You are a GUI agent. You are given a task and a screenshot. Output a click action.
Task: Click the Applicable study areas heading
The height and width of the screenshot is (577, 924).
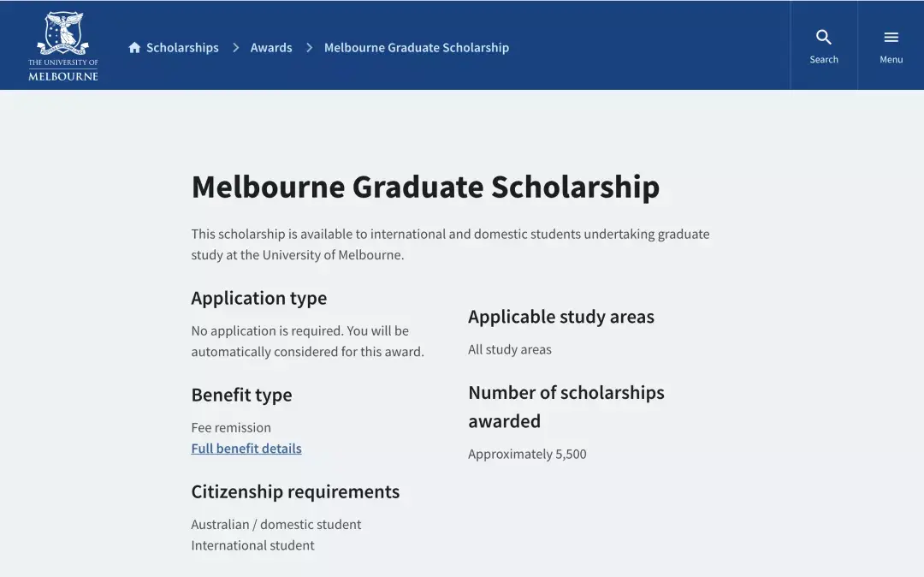click(560, 317)
